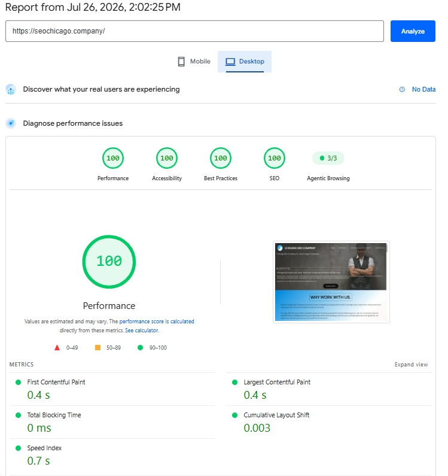The height and width of the screenshot is (476, 448).
Task: Click the '0.003' layout shift value
Action: coord(257,428)
